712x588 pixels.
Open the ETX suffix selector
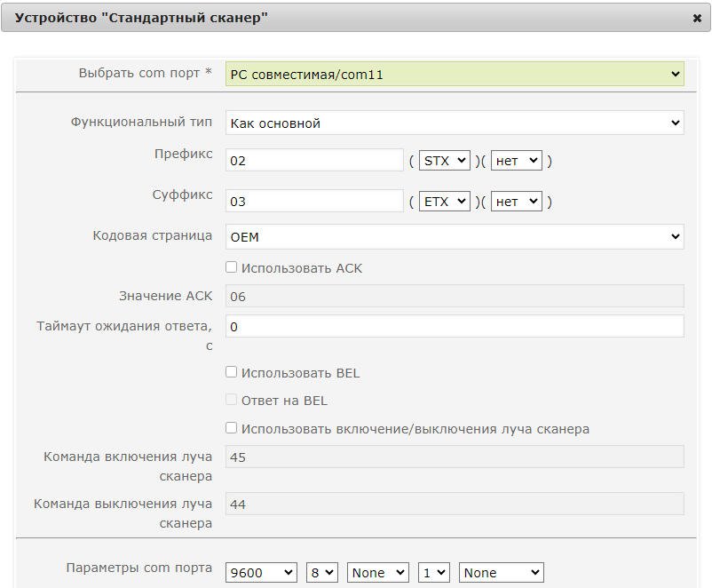[x=444, y=201]
